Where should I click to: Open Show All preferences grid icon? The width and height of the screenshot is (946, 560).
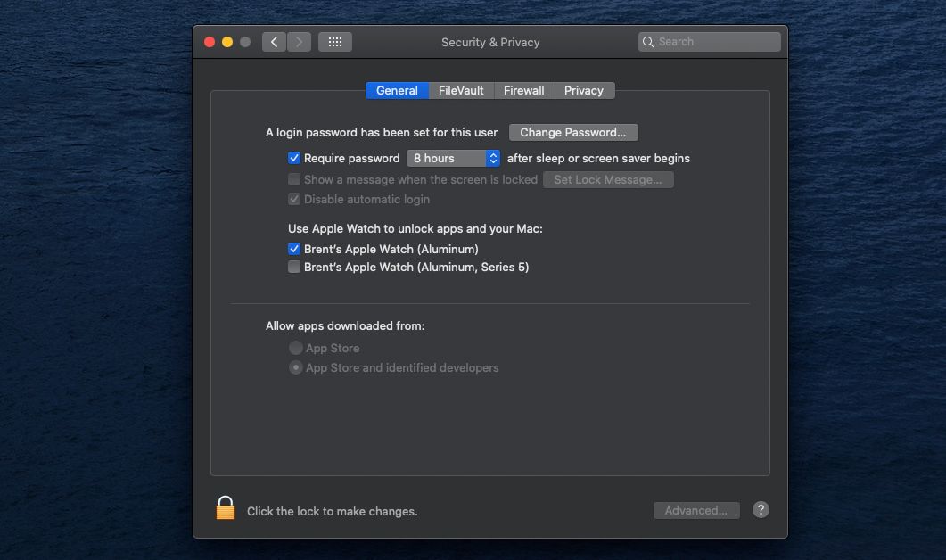335,41
